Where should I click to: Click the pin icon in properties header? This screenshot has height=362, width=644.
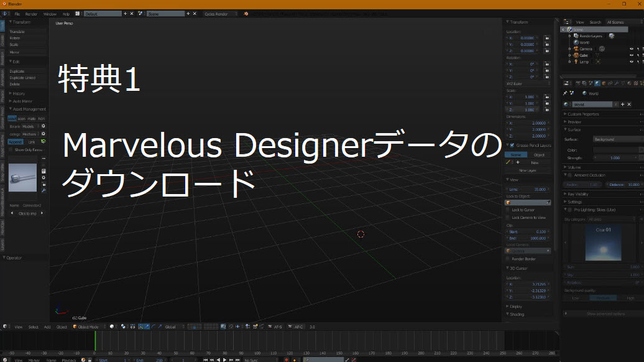click(565, 94)
